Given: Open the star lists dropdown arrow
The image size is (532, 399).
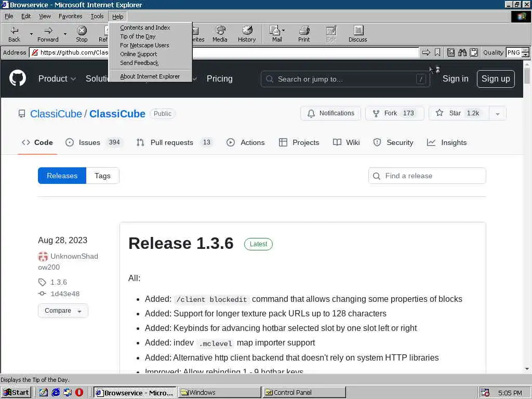Looking at the screenshot, I should (x=497, y=114).
